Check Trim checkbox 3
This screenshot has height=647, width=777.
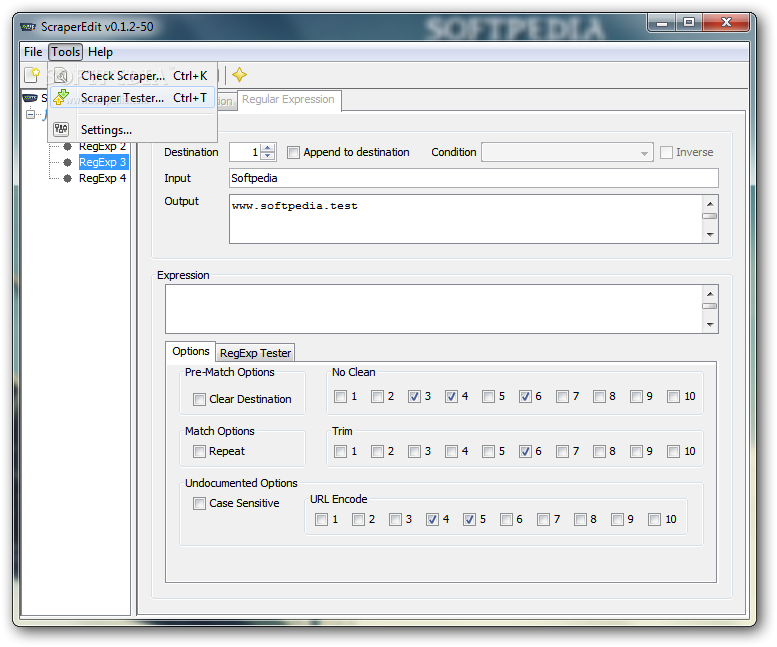coord(414,451)
